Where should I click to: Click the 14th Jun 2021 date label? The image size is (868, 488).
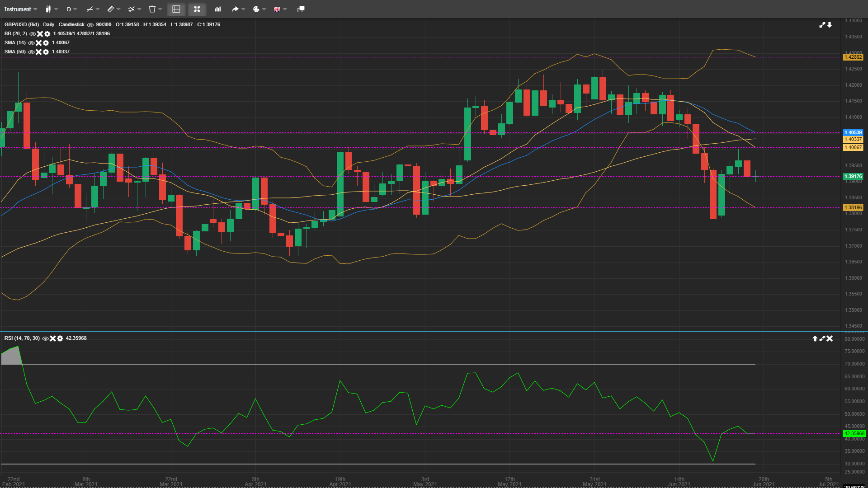pyautogui.click(x=679, y=482)
